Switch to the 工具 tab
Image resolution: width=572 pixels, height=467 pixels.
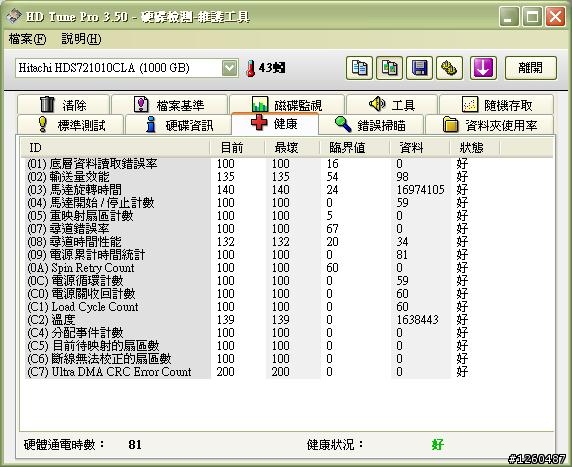392,105
